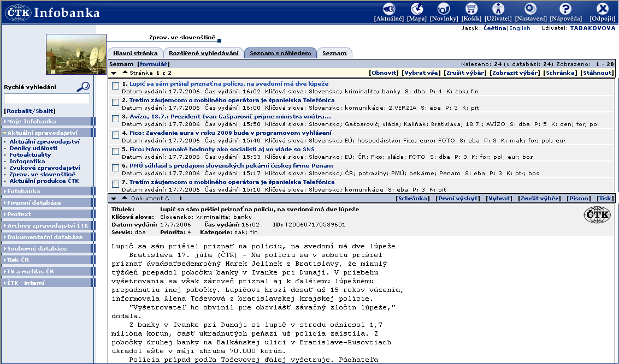Open the Košík shopping cart icon
Image resolution: width=619 pixels, height=364 pixels.
tap(471, 9)
